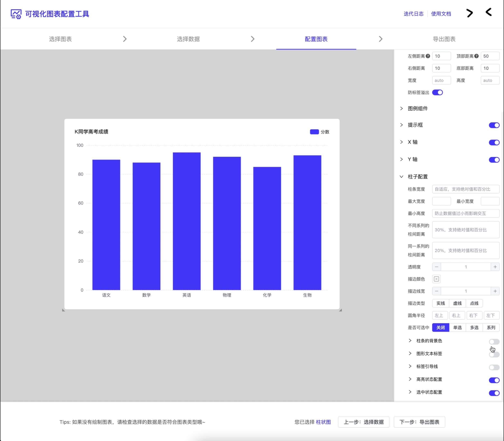504x441 pixels.
Task: Toggle the 防标签溢出 switch
Action: (x=438, y=92)
